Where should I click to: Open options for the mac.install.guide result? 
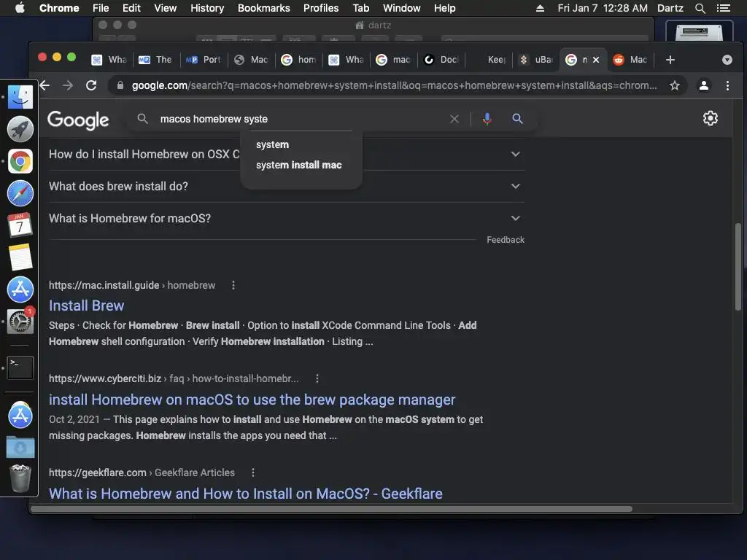tap(233, 285)
